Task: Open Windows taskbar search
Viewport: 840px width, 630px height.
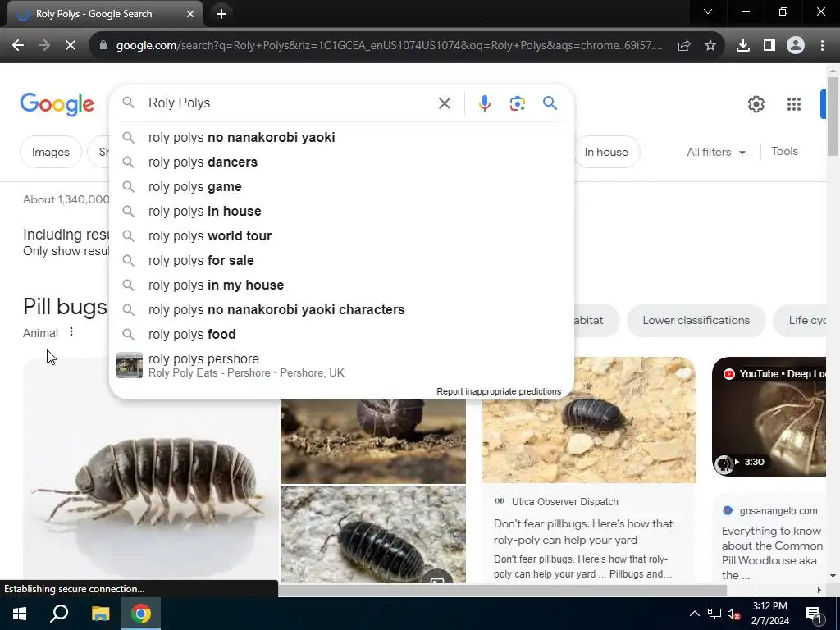Action: click(x=59, y=614)
